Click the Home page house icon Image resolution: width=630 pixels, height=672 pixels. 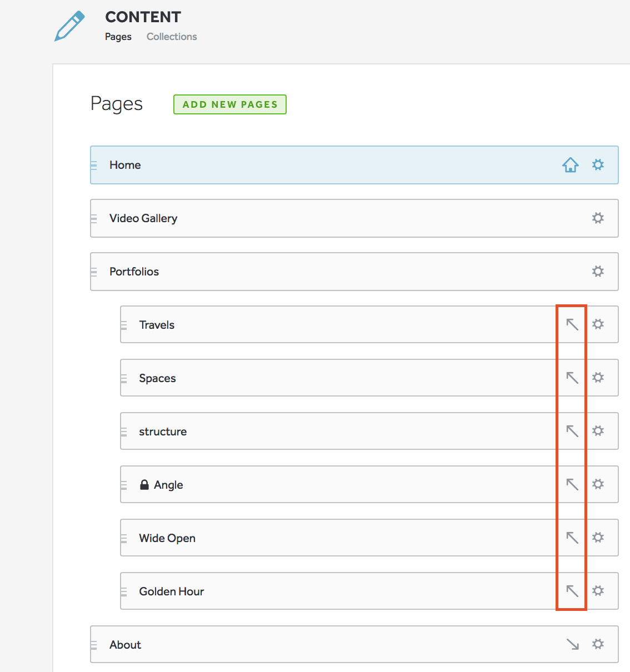coord(571,165)
